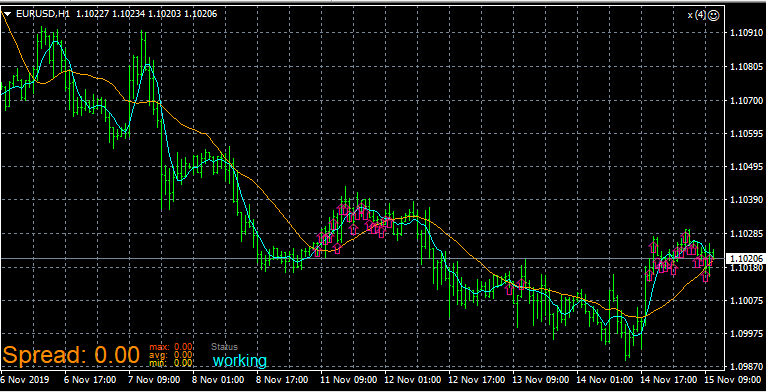Click the 1.10390 price axis label

[746, 200]
